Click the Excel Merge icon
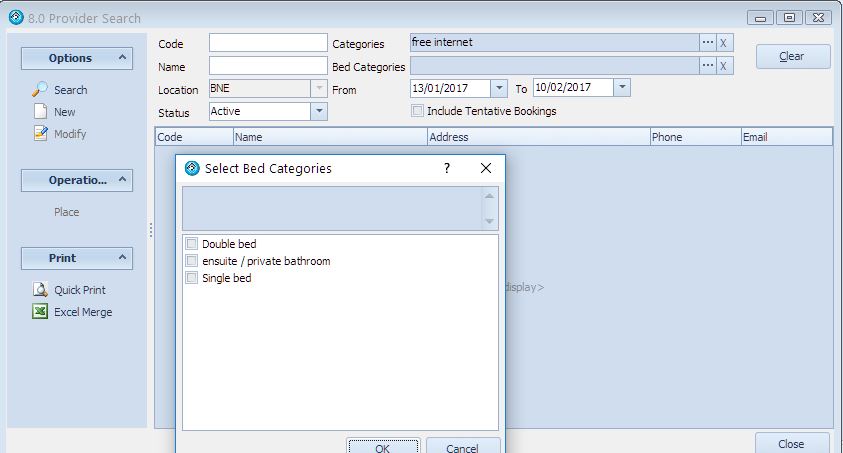Image resolution: width=843 pixels, height=453 pixels. [x=40, y=312]
